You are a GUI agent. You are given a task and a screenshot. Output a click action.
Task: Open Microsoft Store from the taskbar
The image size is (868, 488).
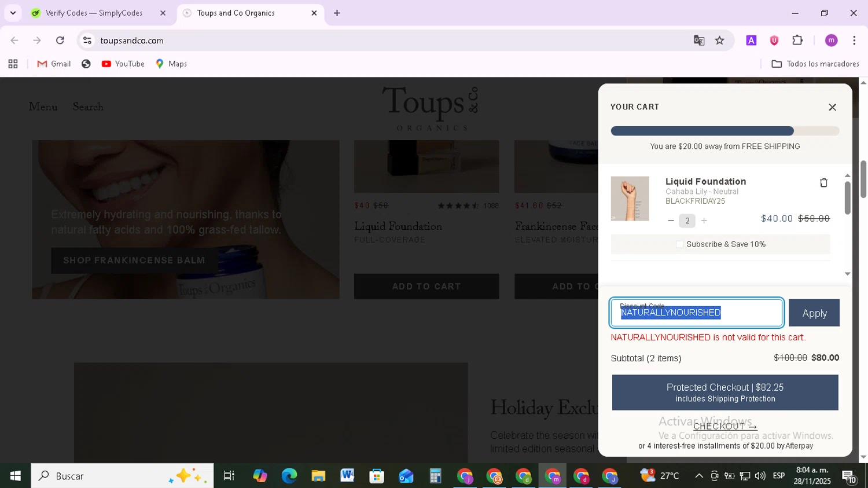pyautogui.click(x=377, y=476)
